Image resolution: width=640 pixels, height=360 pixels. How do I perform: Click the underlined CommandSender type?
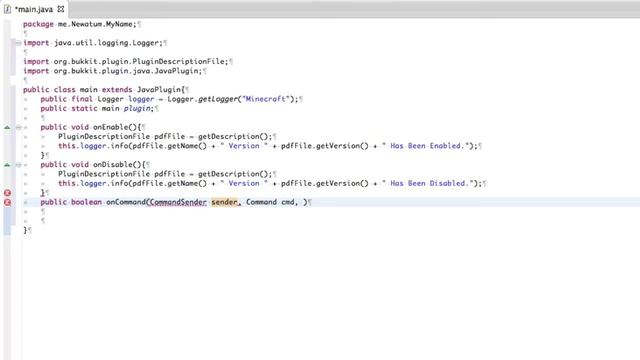178,202
